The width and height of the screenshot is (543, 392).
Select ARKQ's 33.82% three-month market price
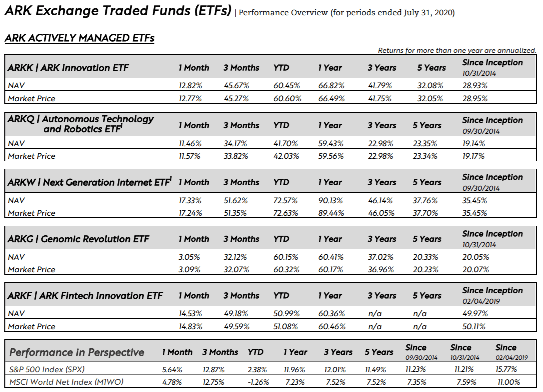click(236, 156)
